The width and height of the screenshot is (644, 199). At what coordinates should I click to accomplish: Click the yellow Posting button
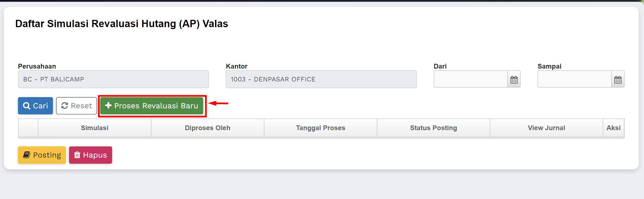tap(42, 155)
